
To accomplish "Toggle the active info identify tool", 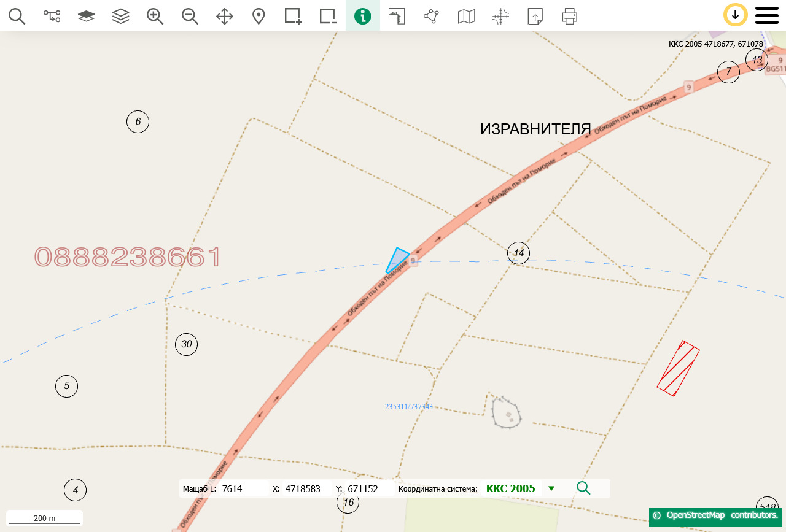I will 362,16.
